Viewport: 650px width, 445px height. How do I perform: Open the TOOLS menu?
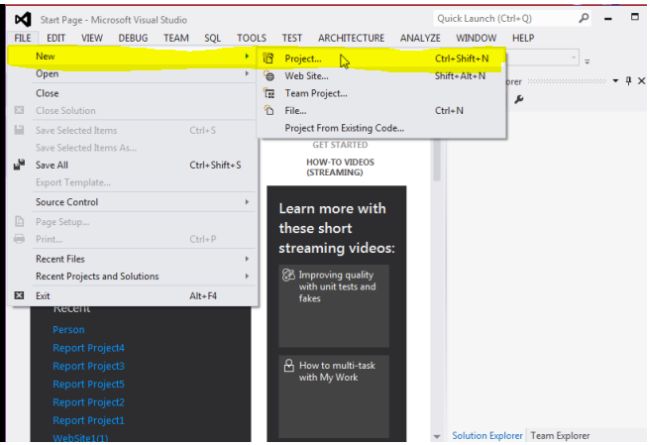[x=252, y=38]
